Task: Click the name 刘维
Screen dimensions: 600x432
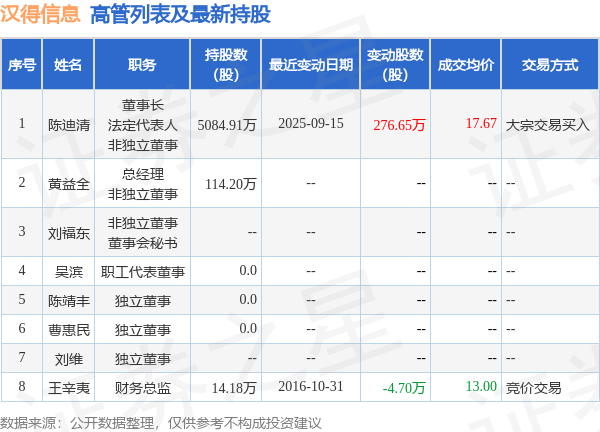Action: click(x=68, y=359)
